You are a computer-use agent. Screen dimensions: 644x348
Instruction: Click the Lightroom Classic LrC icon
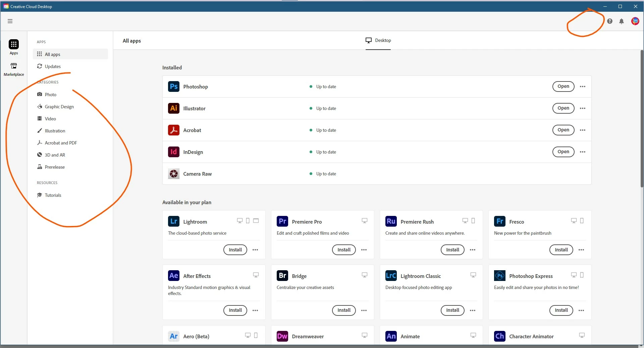[391, 276]
